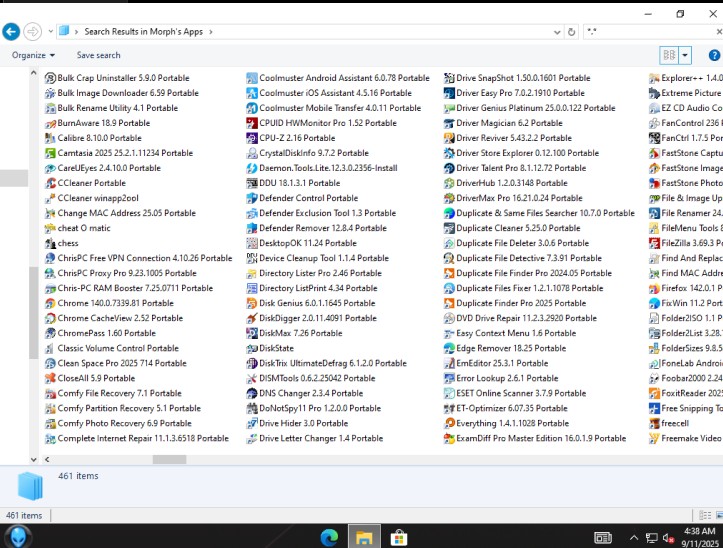Screen dimensions: 723x548
Task: Click the Firefox 142.0.1 icon
Action: [654, 288]
